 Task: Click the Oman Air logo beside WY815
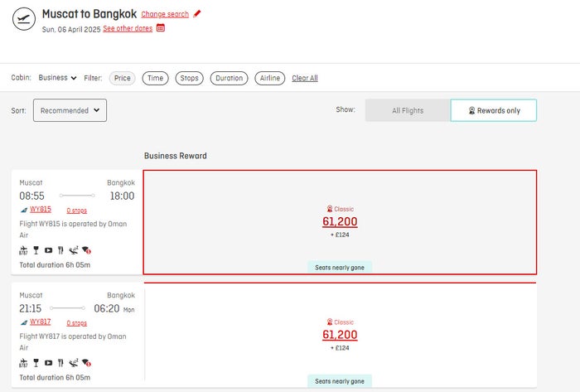click(x=24, y=210)
